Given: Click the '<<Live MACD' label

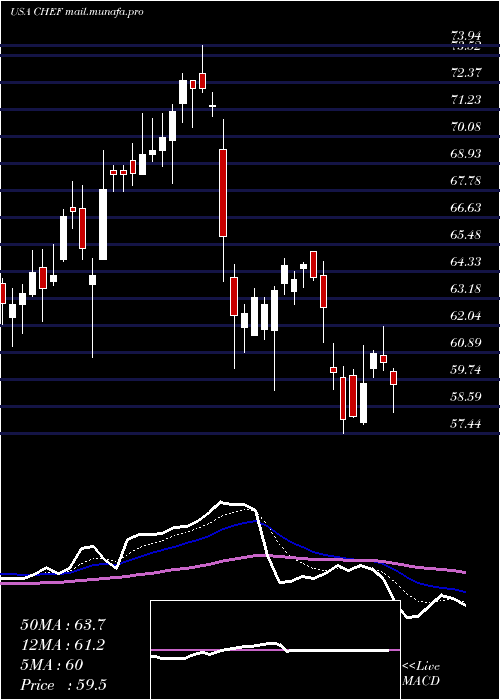Looking at the screenshot, I should pos(421,674).
